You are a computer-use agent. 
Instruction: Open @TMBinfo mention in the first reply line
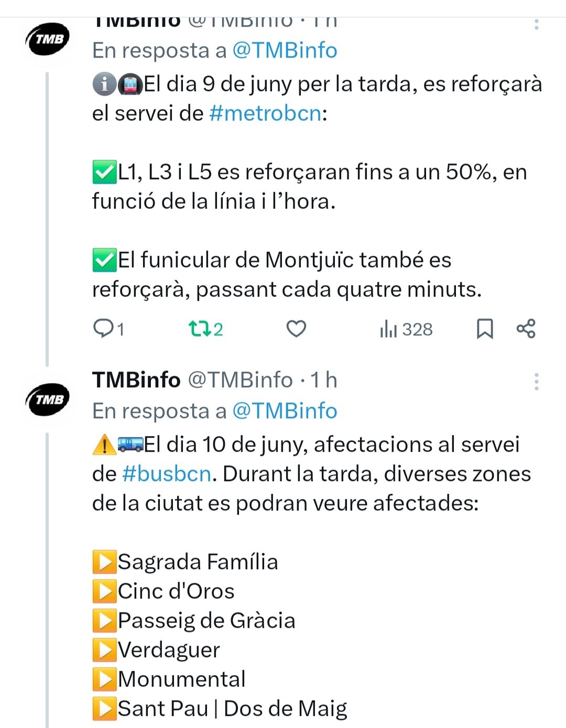pos(285,50)
